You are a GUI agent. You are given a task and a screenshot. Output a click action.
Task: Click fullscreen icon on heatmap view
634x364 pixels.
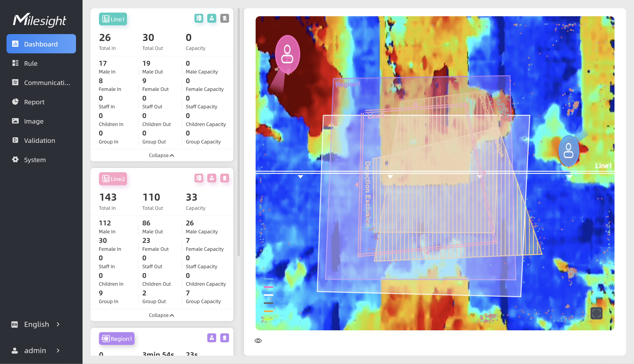pos(596,313)
